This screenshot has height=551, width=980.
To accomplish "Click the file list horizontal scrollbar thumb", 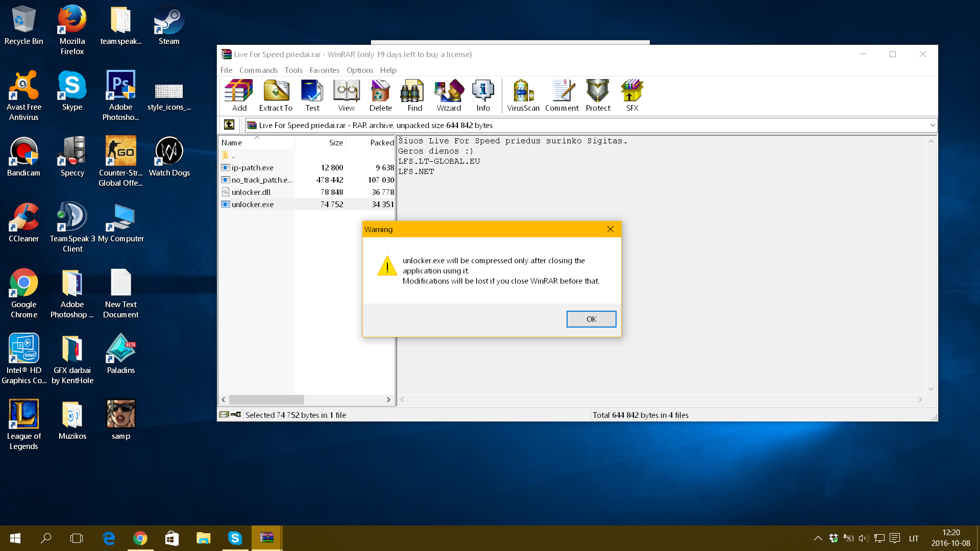I will click(x=266, y=399).
